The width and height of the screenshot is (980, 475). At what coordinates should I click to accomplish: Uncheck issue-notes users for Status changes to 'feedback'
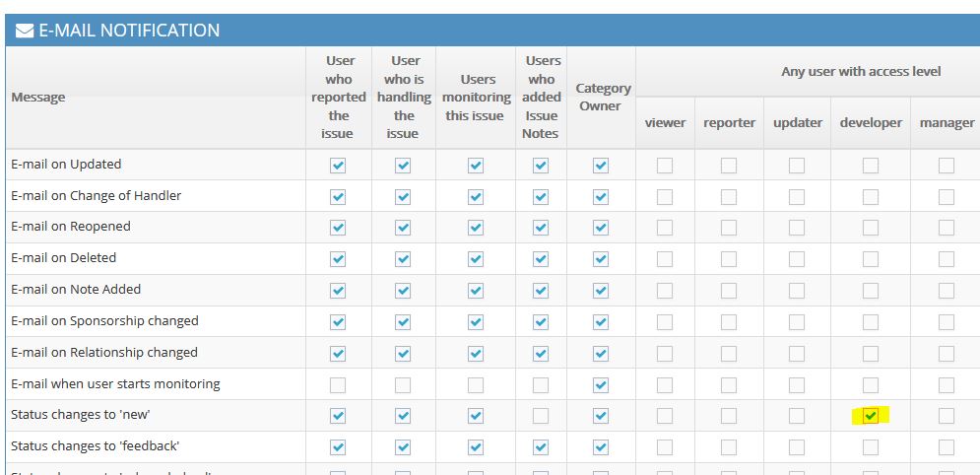pyautogui.click(x=540, y=447)
